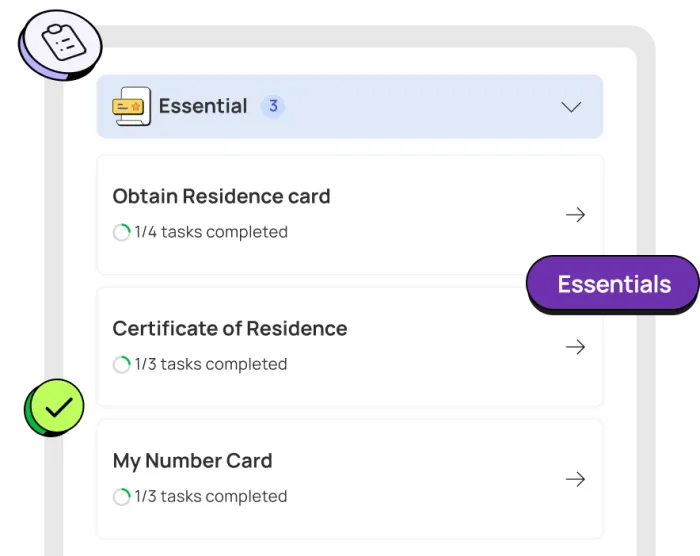
Task: Click the arrow on Obtain Residence card
Action: [575, 215]
